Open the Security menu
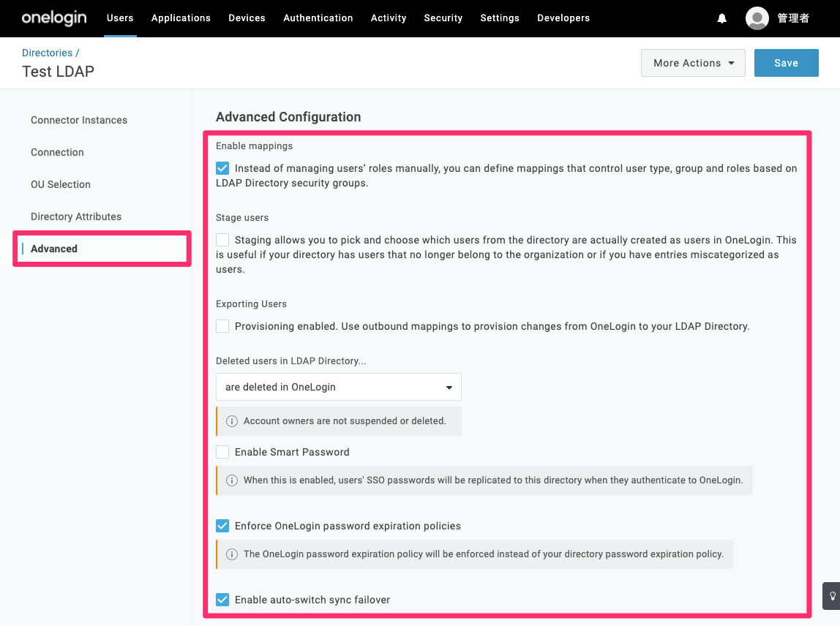840x626 pixels. click(x=443, y=18)
